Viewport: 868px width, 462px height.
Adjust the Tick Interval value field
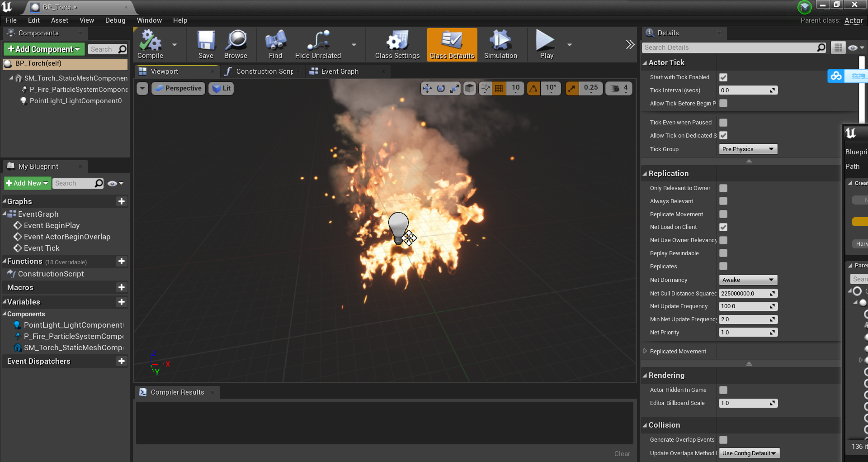(x=748, y=90)
